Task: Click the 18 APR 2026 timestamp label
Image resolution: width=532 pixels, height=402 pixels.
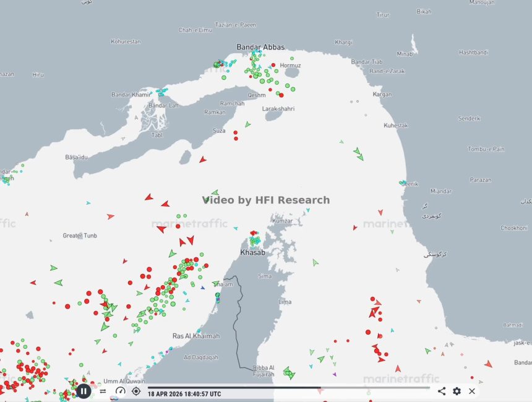Action: pyautogui.click(x=184, y=394)
